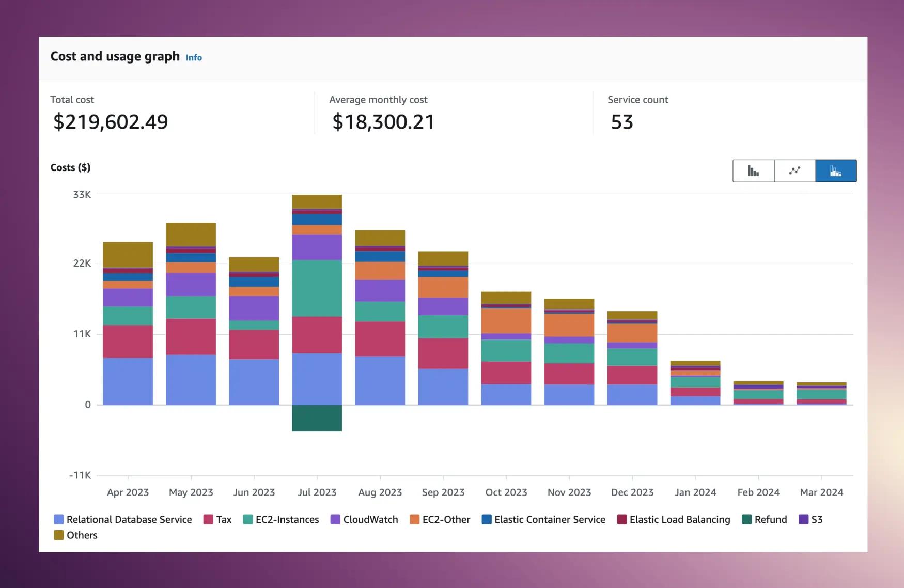
Task: Click the Aug 2023 axis label
Action: pyautogui.click(x=380, y=492)
